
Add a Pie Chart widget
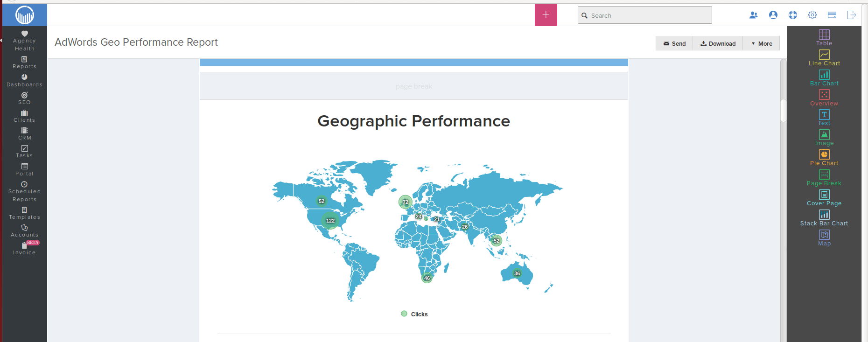pyautogui.click(x=824, y=158)
